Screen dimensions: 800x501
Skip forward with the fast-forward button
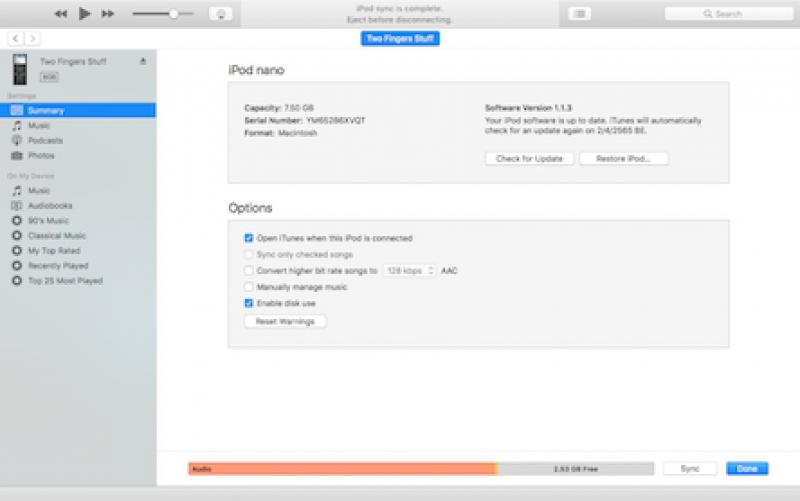coord(108,14)
